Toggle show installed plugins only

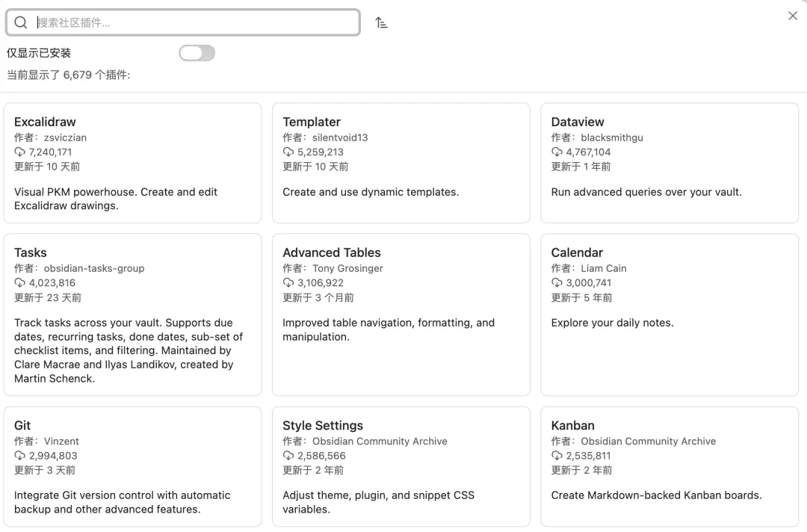click(197, 53)
